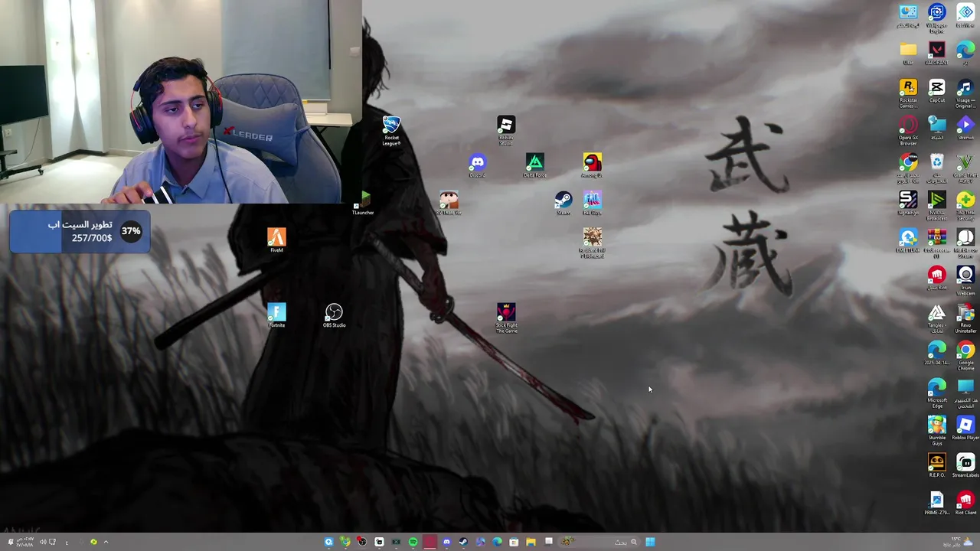Open the Tangles desktop shortcut
The width and height of the screenshot is (980, 551).
tap(936, 318)
